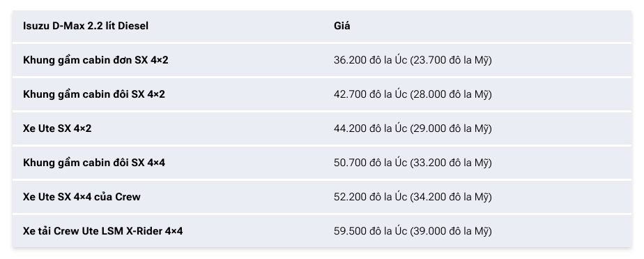The width and height of the screenshot is (644, 259).
Task: Click the US value (34.200 đô la Mỹ)
Action: coord(450,196)
